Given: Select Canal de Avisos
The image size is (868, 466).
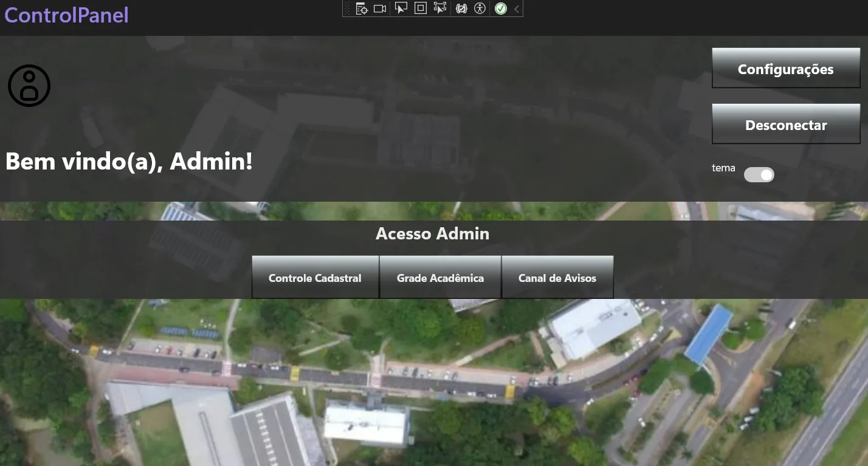Looking at the screenshot, I should point(557,278).
